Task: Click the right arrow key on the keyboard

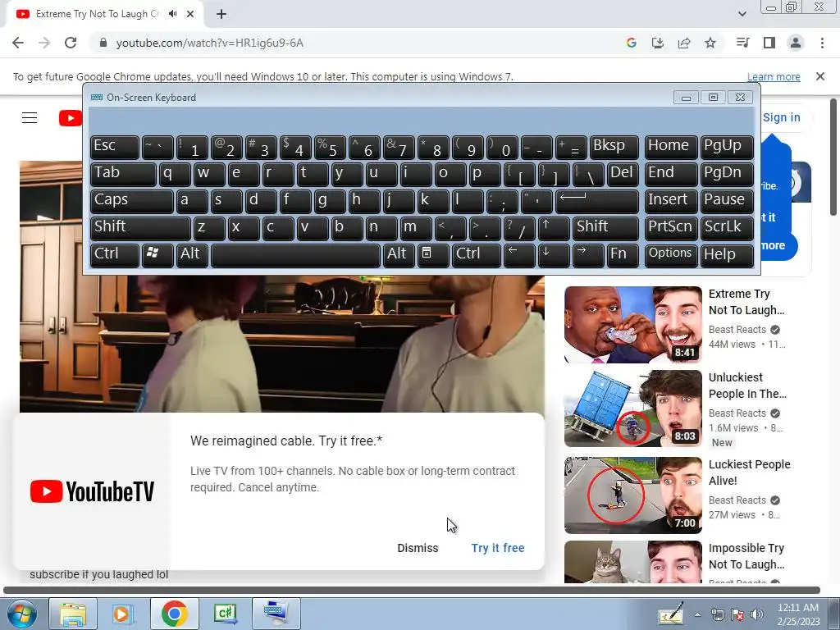Action: pos(588,254)
